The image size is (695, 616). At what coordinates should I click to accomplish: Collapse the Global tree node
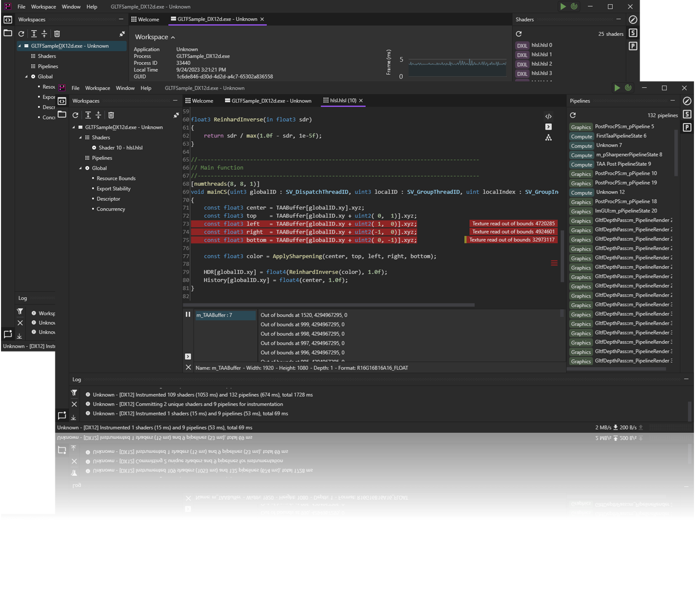81,168
